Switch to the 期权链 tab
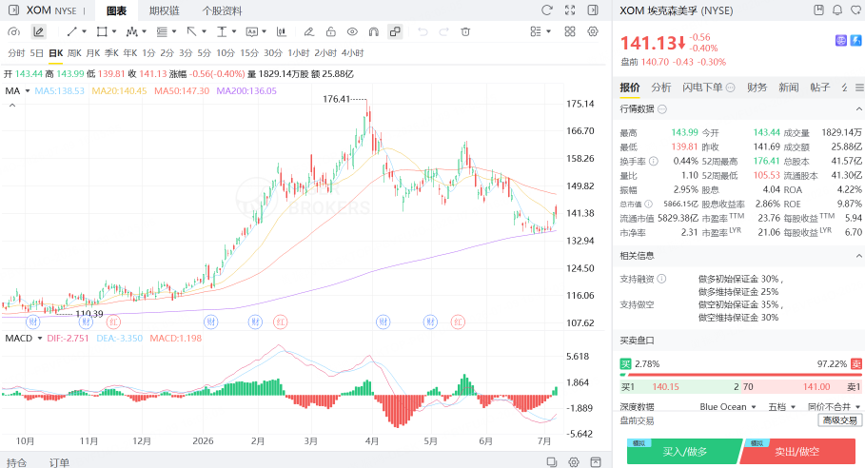Screen dimensions: 865x468 [x=164, y=10]
